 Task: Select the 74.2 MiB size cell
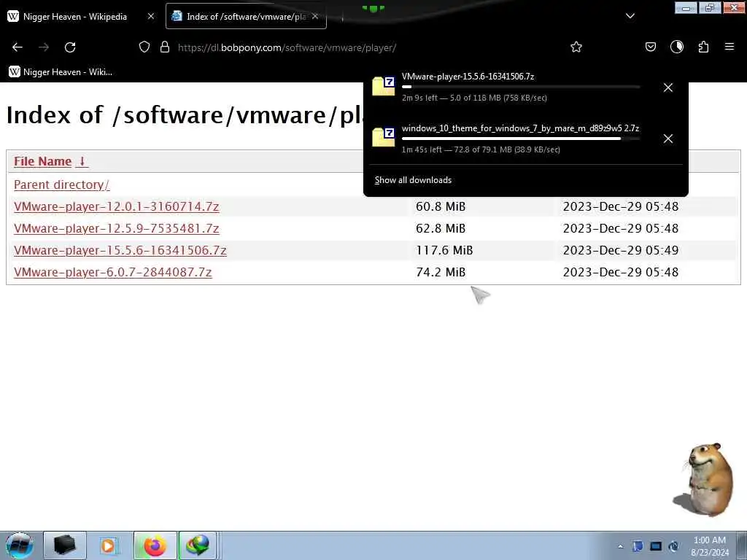tap(441, 273)
